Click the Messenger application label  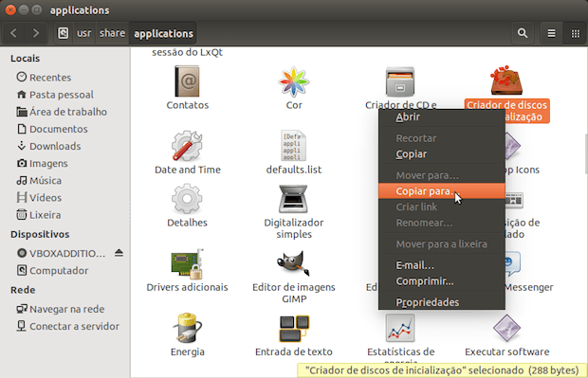(529, 287)
